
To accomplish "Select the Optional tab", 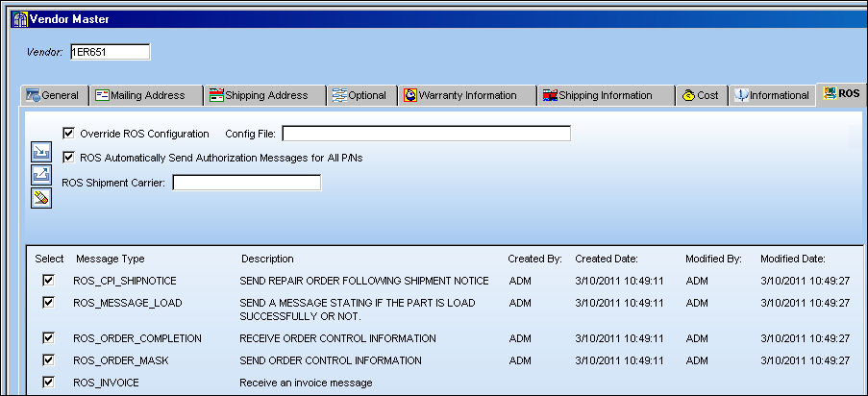I will click(362, 95).
